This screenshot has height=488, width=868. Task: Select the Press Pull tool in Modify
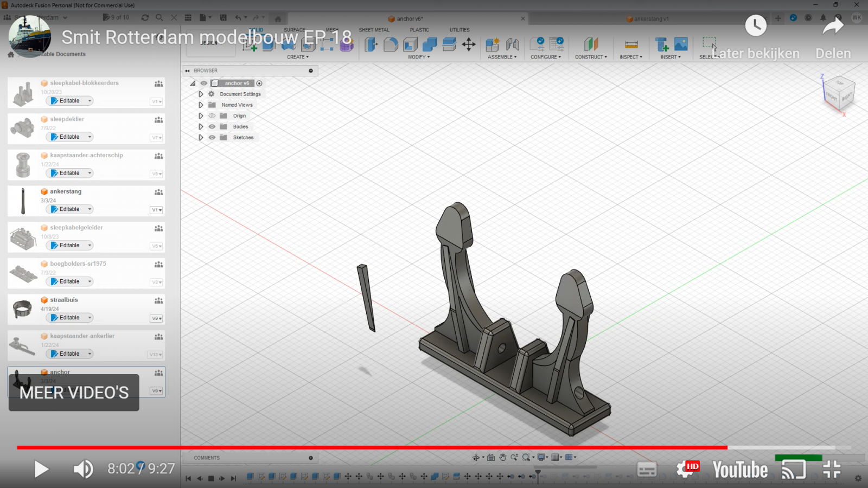(371, 44)
